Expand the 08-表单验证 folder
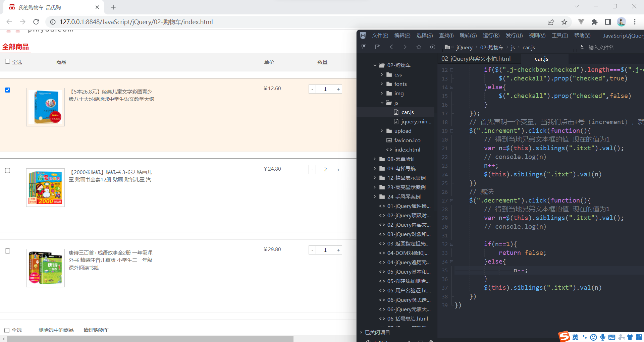 (375, 159)
